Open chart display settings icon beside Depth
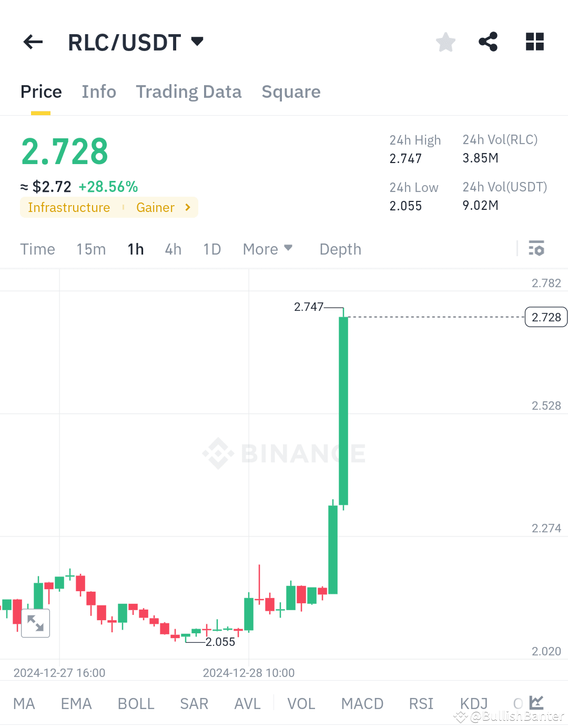568x728 pixels. (536, 248)
